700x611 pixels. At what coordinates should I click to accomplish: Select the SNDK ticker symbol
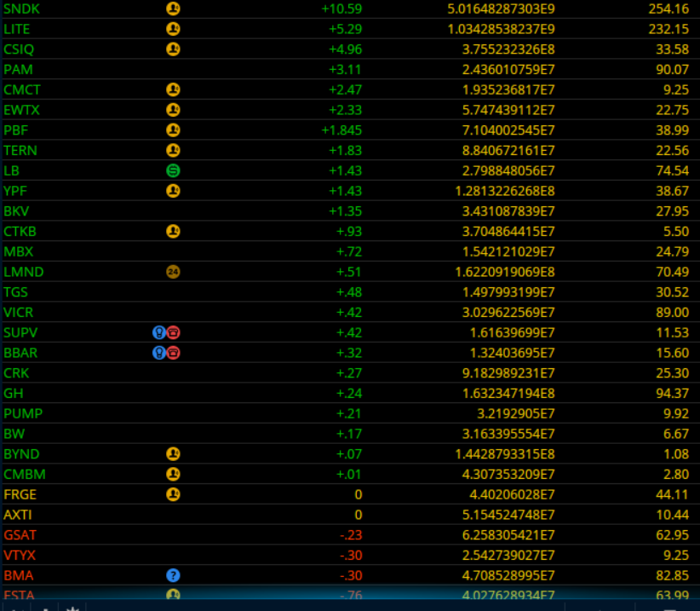pos(21,9)
